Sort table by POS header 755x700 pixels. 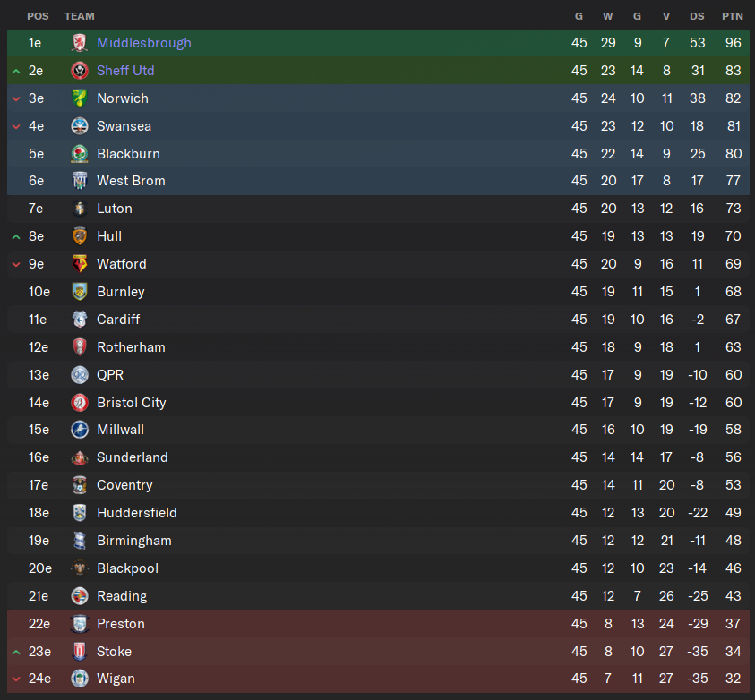38,16
